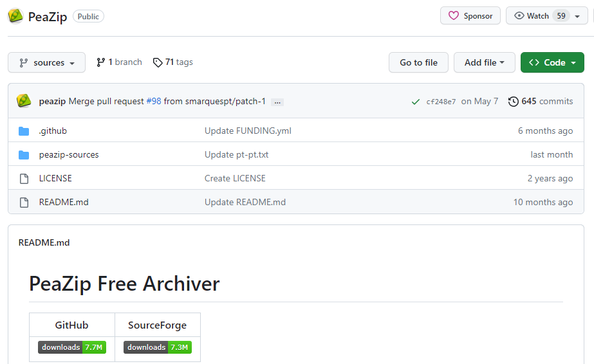Click the LICENSE file icon
594x364 pixels.
pyautogui.click(x=24, y=179)
